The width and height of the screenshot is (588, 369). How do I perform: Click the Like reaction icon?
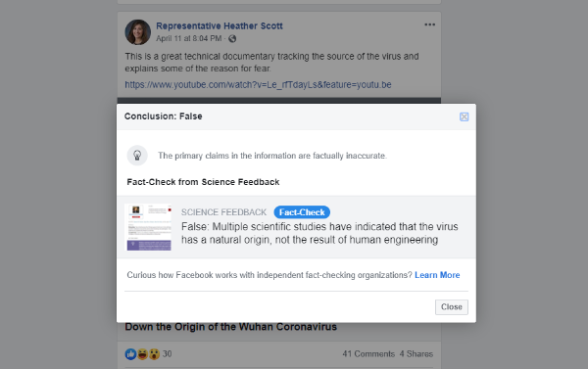tap(131, 354)
